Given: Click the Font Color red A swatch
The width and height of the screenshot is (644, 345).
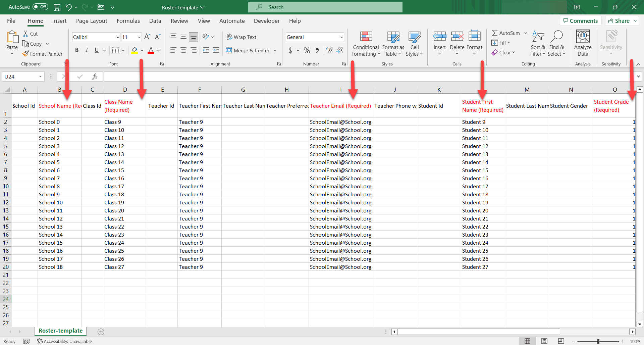Looking at the screenshot, I should pos(151,50).
